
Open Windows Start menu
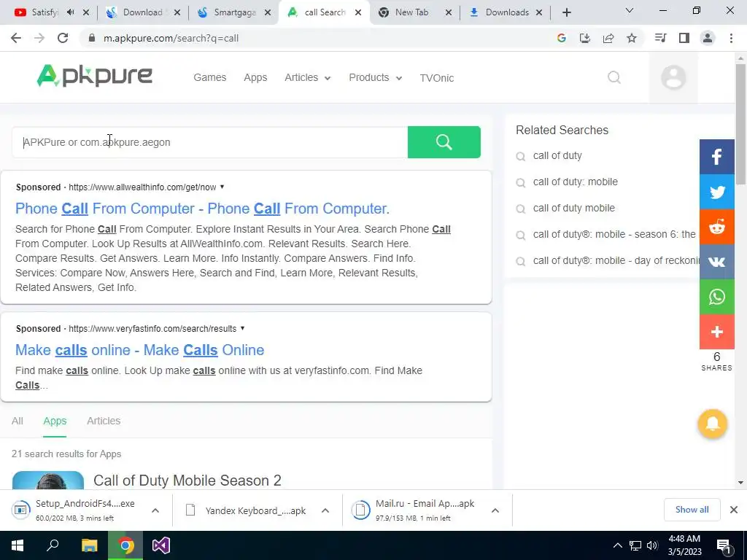(x=18, y=545)
